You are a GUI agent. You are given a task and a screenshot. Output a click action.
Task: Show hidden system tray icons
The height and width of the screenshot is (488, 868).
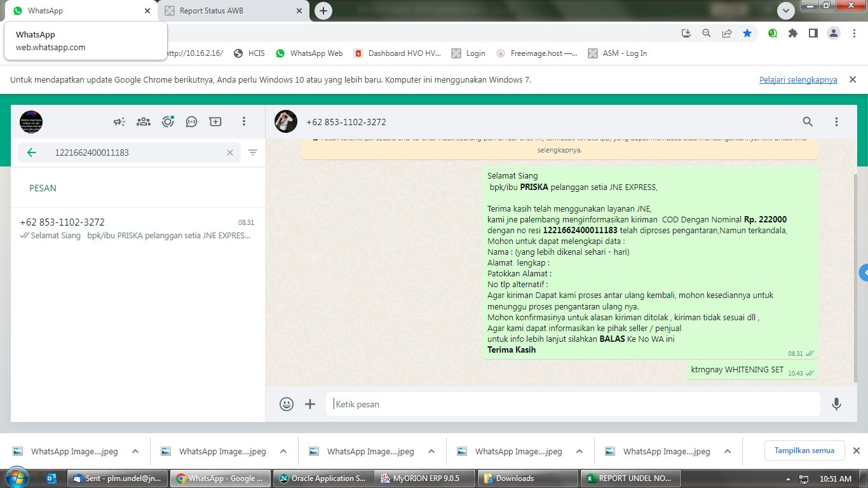(789, 479)
